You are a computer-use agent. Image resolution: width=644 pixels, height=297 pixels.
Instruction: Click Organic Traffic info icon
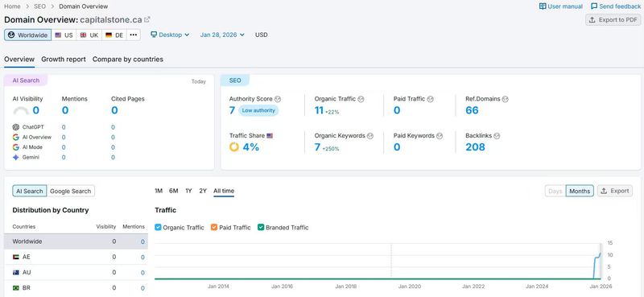click(361, 99)
